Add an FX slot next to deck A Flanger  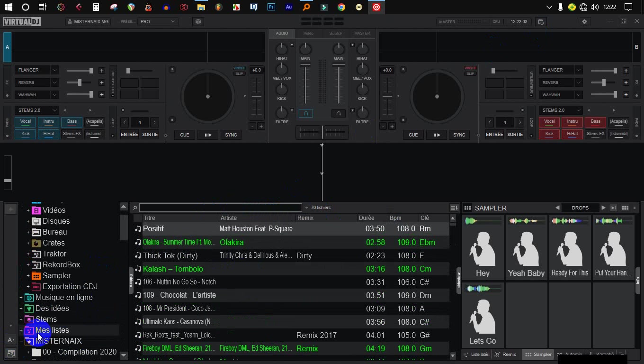(101, 71)
